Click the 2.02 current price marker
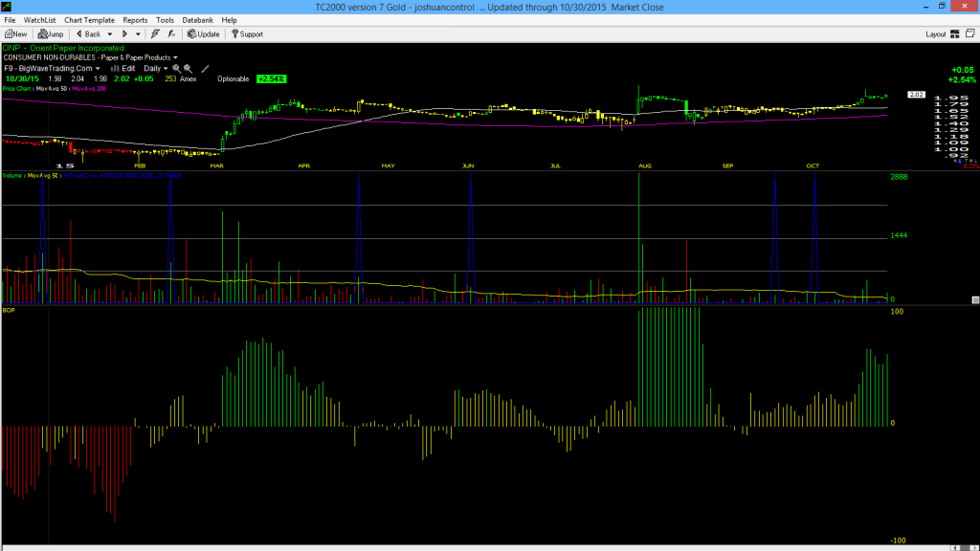Image resolution: width=980 pixels, height=551 pixels. click(x=916, y=95)
